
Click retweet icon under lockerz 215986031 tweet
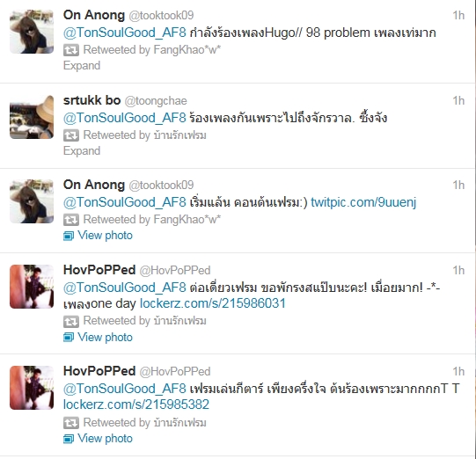tap(71, 321)
